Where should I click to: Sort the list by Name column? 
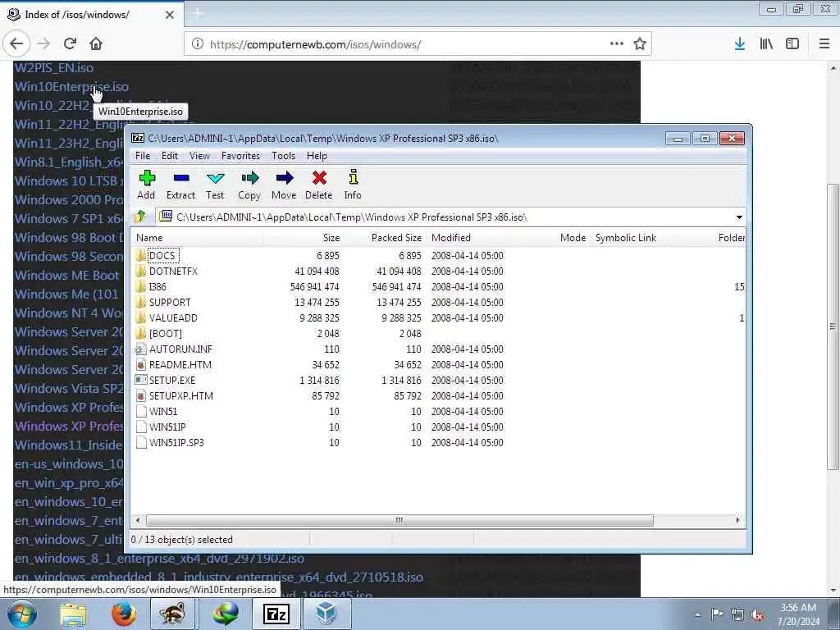pyautogui.click(x=197, y=237)
